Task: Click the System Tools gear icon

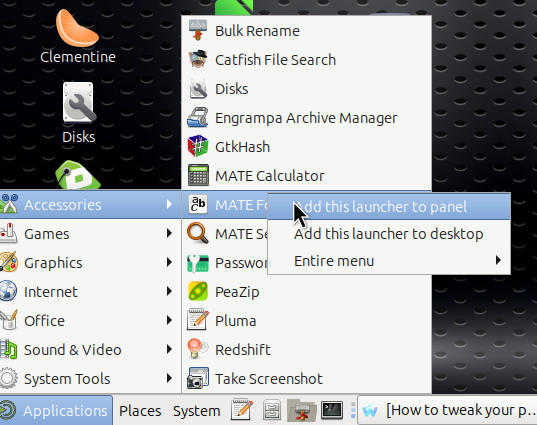Action: [x=8, y=378]
